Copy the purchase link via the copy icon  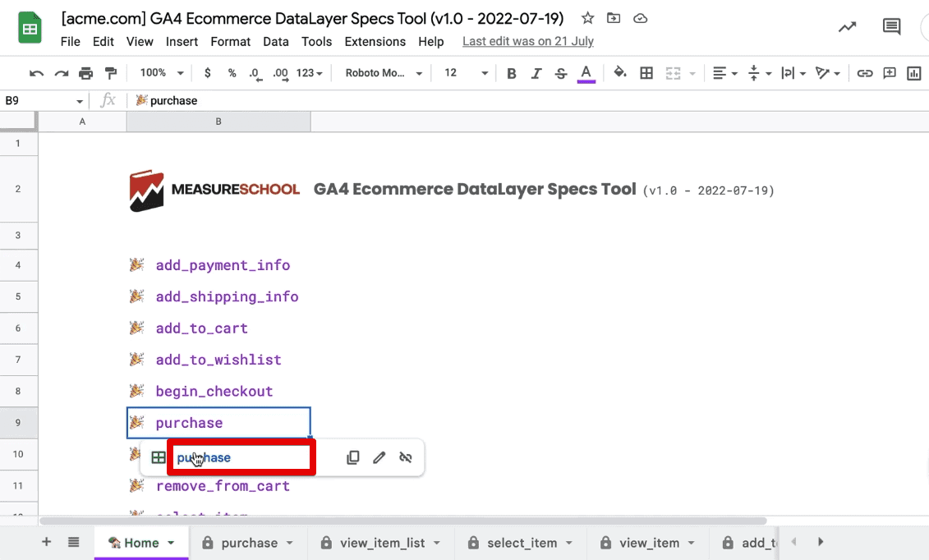352,457
